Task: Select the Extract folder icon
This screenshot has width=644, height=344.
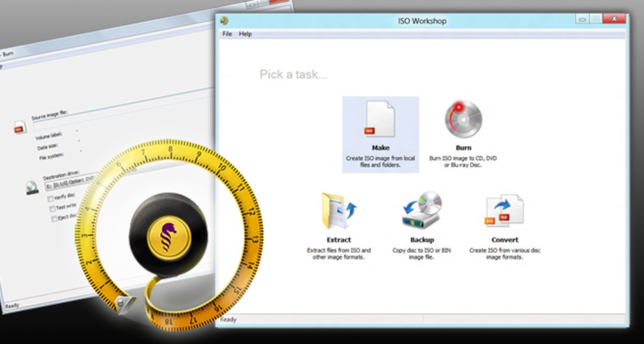Action: click(339, 211)
